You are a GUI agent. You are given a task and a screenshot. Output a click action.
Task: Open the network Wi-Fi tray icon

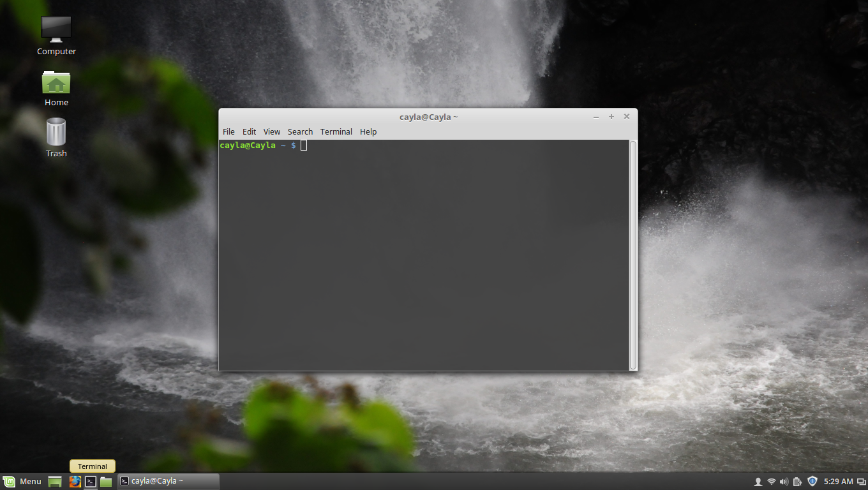pos(770,481)
